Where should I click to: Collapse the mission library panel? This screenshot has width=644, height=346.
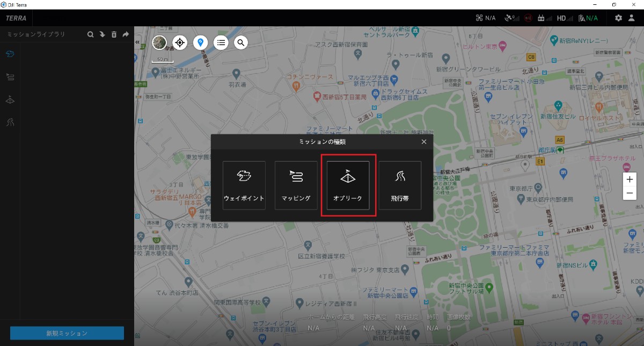[x=137, y=42]
